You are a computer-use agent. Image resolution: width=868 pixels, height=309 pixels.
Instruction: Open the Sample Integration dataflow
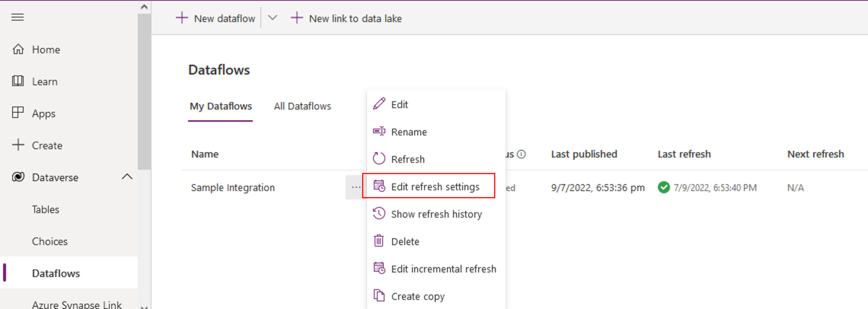[x=232, y=188]
